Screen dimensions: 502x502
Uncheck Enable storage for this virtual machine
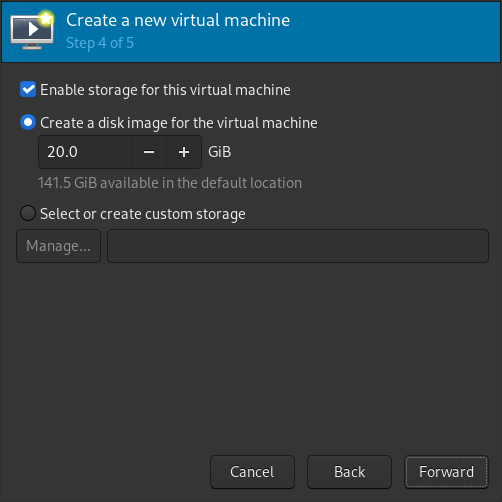pyautogui.click(x=28, y=89)
